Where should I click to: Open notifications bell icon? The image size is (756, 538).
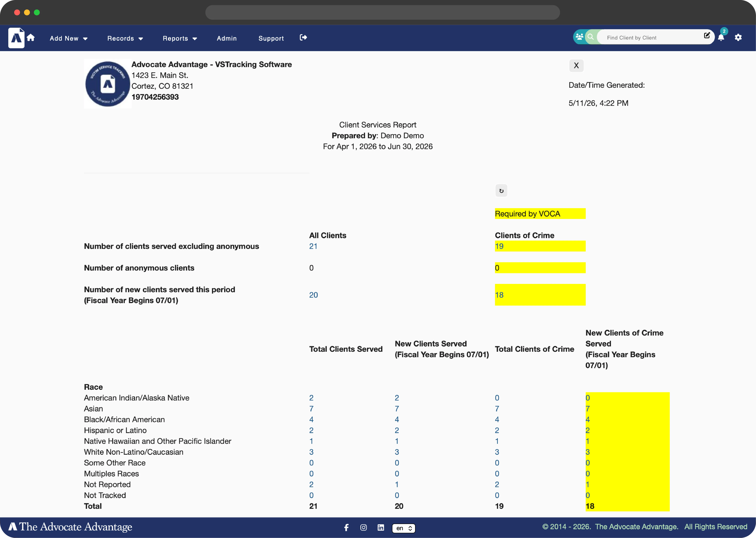(x=721, y=37)
